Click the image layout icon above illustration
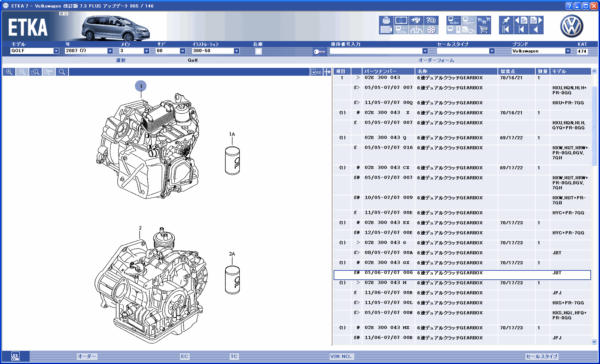This screenshot has height=364, width=600. click(316, 72)
